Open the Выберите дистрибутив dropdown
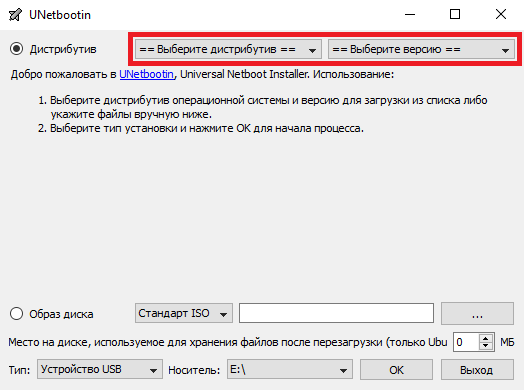524x390 pixels. click(228, 49)
